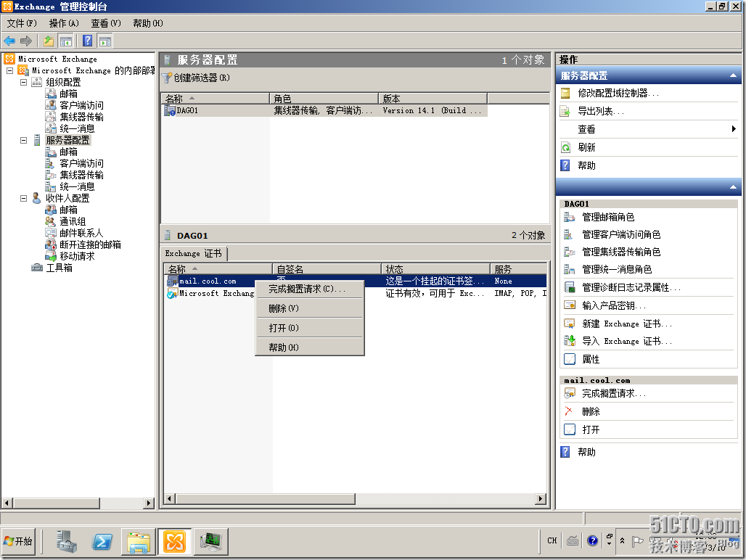746x560 pixels.
Task: Open the blue Help question mark toolbar icon
Action: 88,41
